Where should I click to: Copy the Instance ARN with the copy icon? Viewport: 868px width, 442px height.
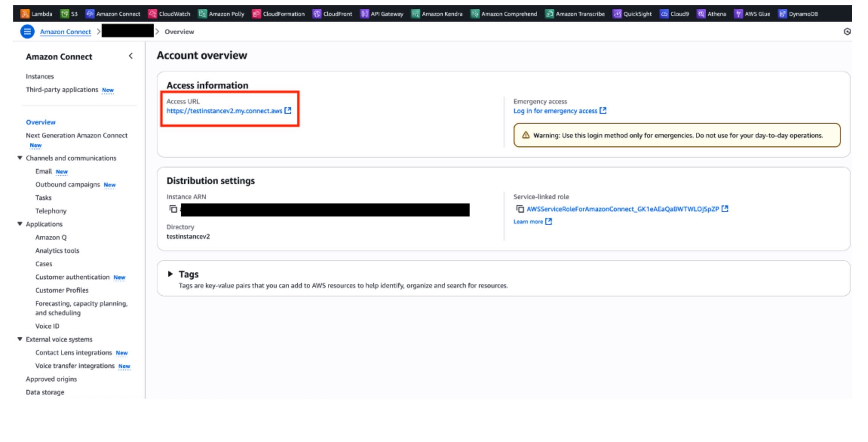(173, 209)
